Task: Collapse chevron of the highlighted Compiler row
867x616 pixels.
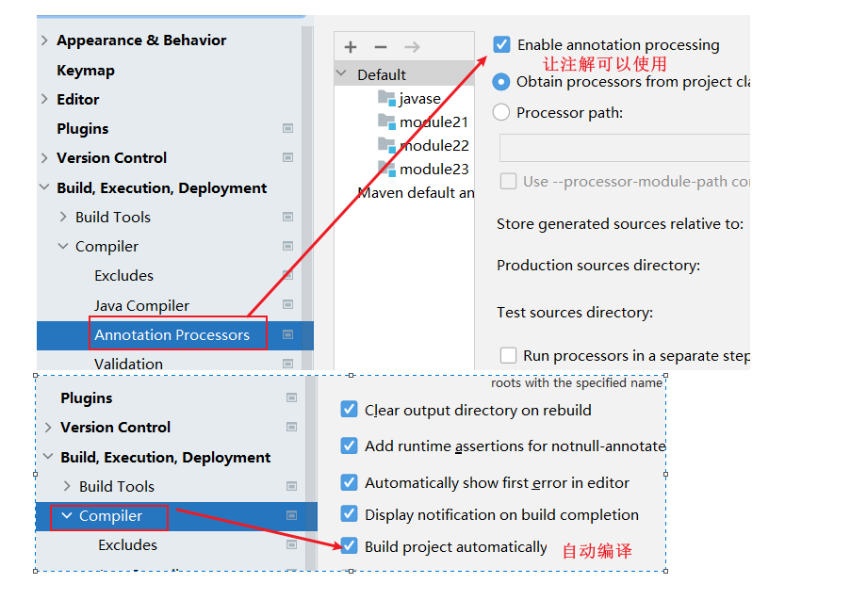Action: click(67, 515)
